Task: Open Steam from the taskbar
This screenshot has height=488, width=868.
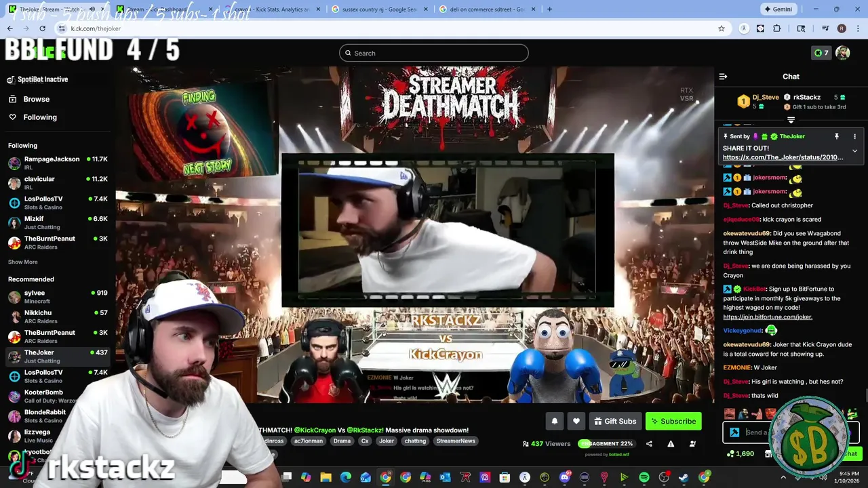Action: pyautogui.click(x=684, y=477)
